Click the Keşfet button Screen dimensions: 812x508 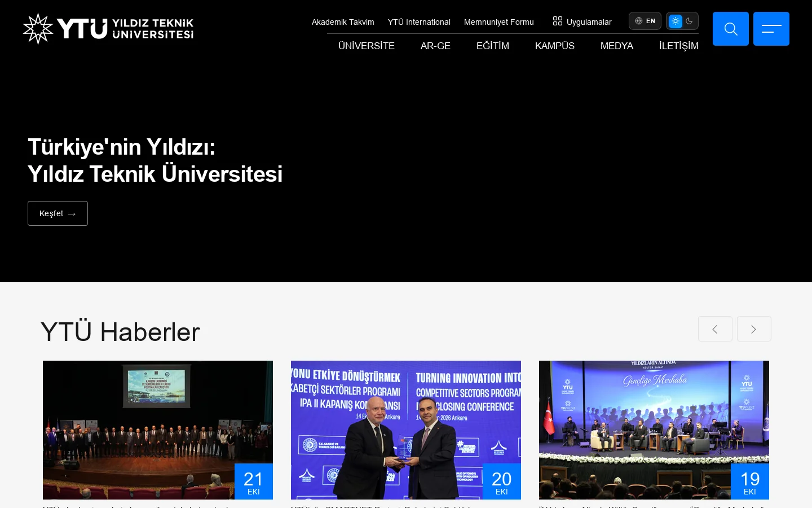tap(58, 213)
